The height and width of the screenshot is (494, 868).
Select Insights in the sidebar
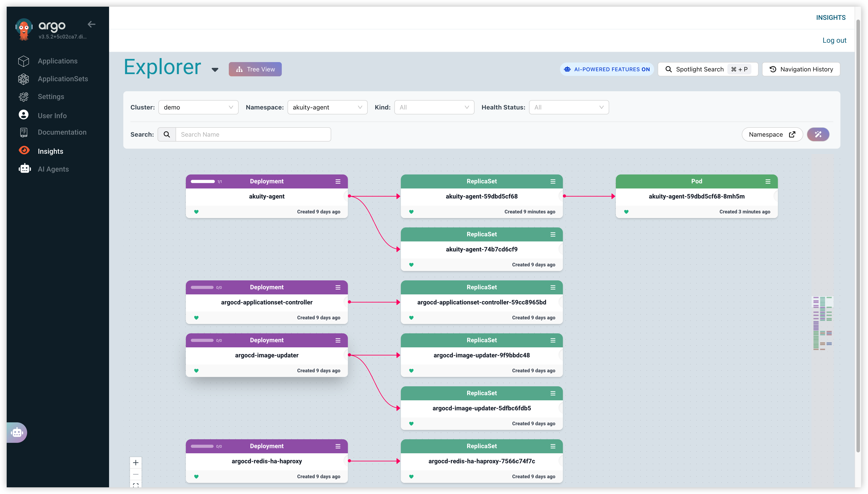coord(50,151)
